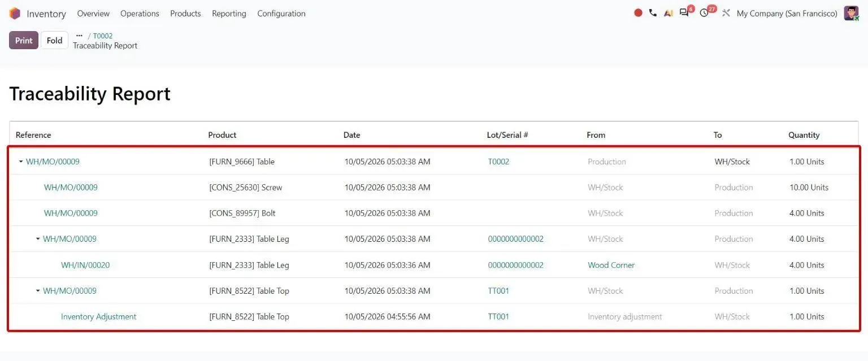This screenshot has width=868, height=361.
Task: Select the [CONS_25630] Screw product cell
Action: pyautogui.click(x=246, y=188)
